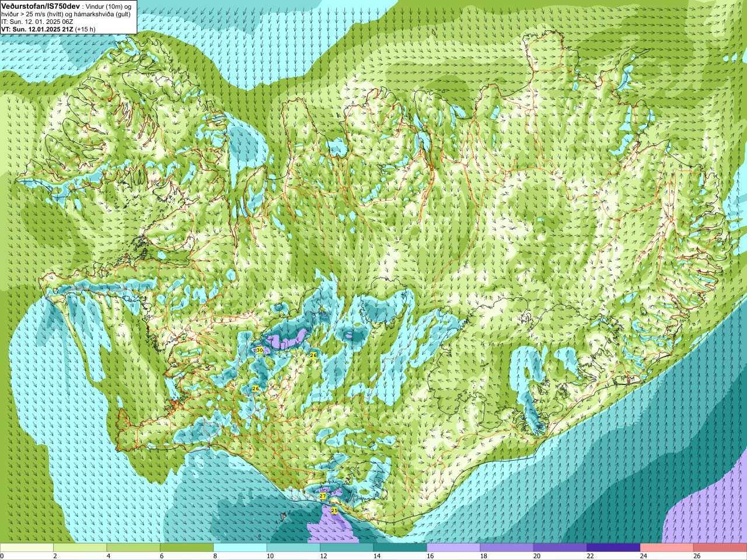
Task: Select the 14–16 m/s dark teal legend swatch
Action: click(x=400, y=548)
